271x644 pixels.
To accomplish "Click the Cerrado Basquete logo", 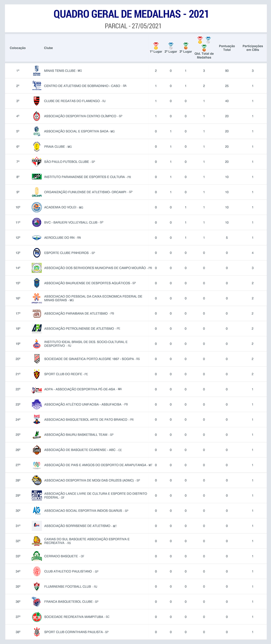I will point(37,556).
